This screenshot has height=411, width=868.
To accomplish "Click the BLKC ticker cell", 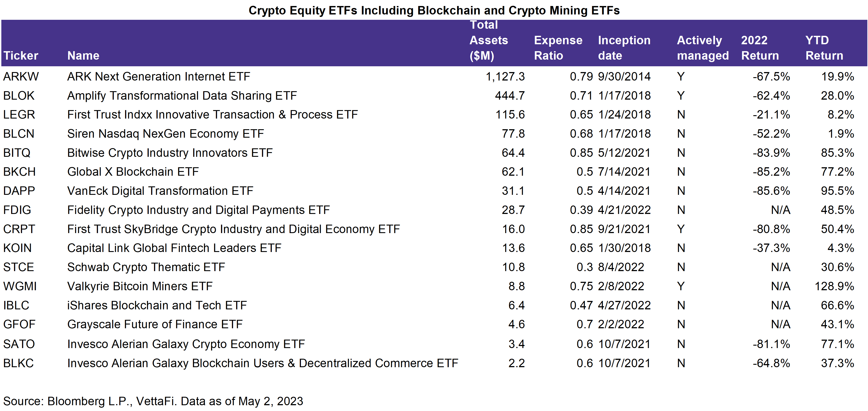I will pyautogui.click(x=18, y=364).
